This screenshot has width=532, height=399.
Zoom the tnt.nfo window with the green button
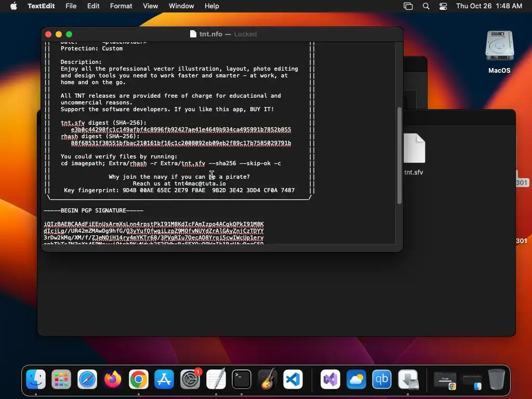[x=69, y=34]
